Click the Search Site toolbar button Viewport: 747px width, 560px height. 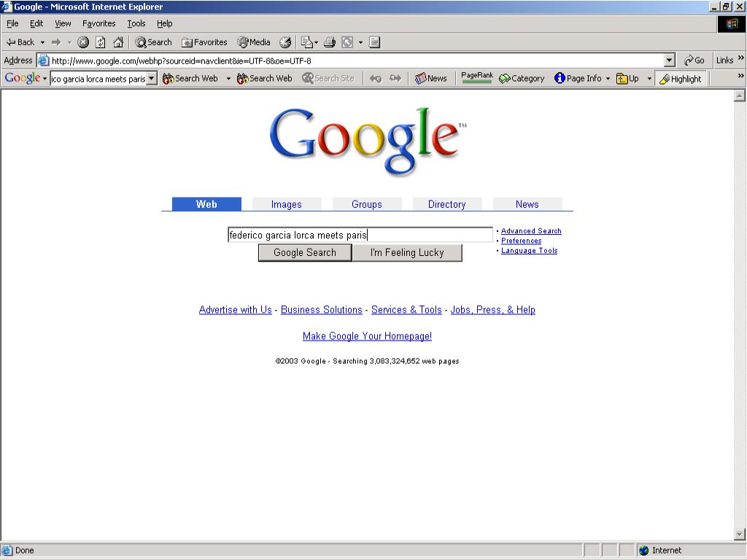point(328,79)
